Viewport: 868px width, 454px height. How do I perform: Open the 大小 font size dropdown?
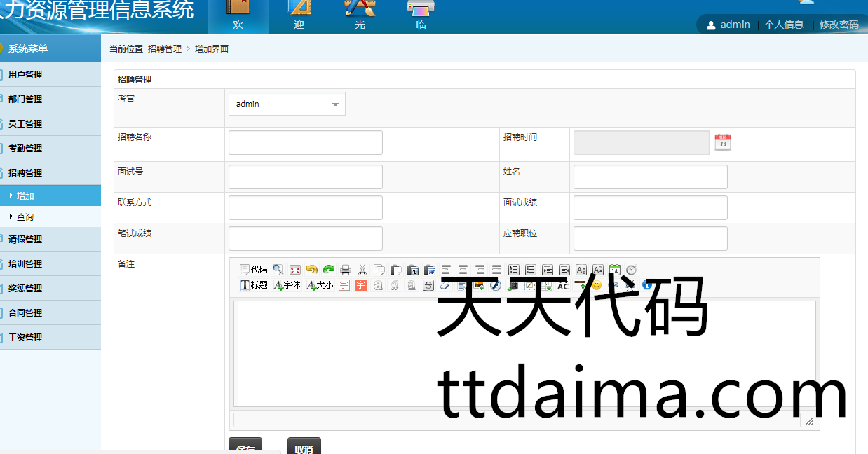coord(320,285)
